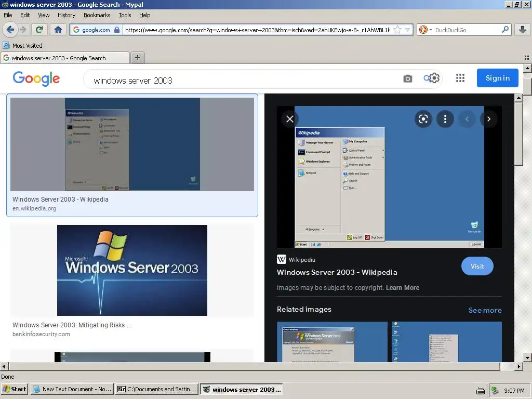The height and width of the screenshot is (399, 532).
Task: Open the Windows Start button
Action: coord(14,389)
